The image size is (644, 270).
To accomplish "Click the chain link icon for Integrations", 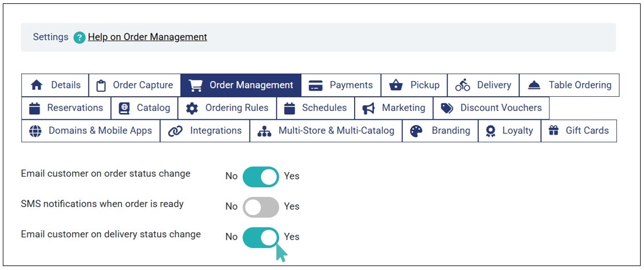I will [x=175, y=130].
